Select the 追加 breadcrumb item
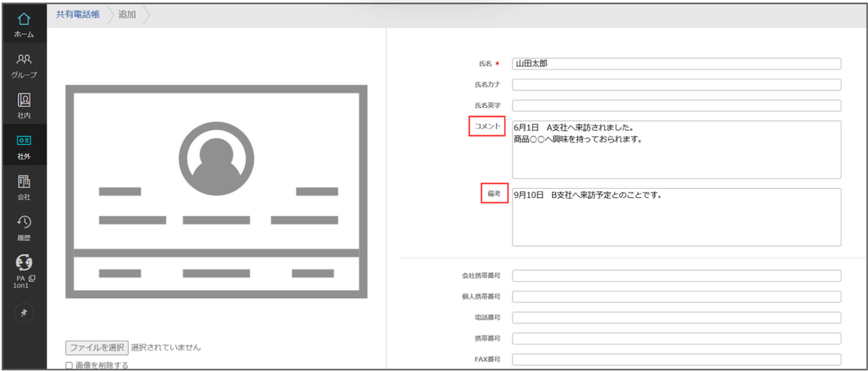This screenshot has width=868, height=371. pyautogui.click(x=127, y=15)
